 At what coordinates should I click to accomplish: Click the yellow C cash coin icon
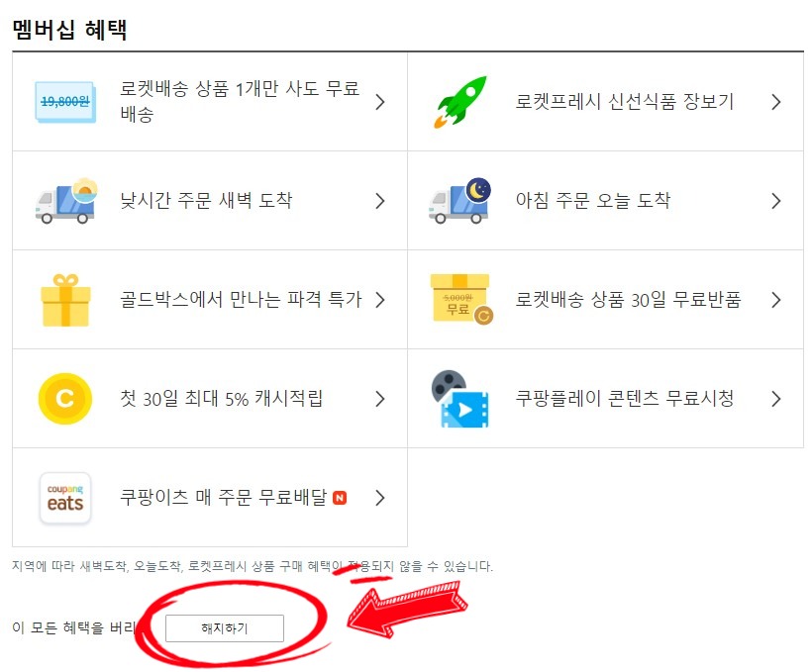click(65, 399)
